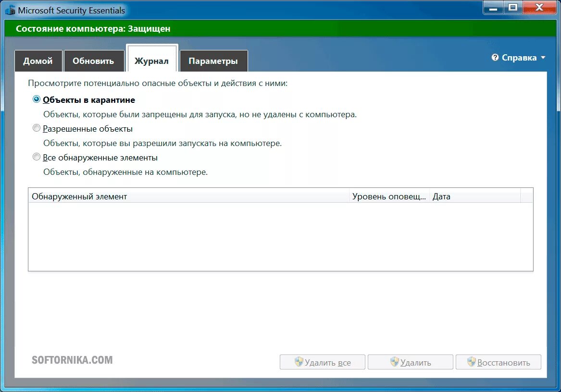Click the Microsoft Security Essentials title bar icon
The width and height of the screenshot is (561, 392).
point(11,11)
